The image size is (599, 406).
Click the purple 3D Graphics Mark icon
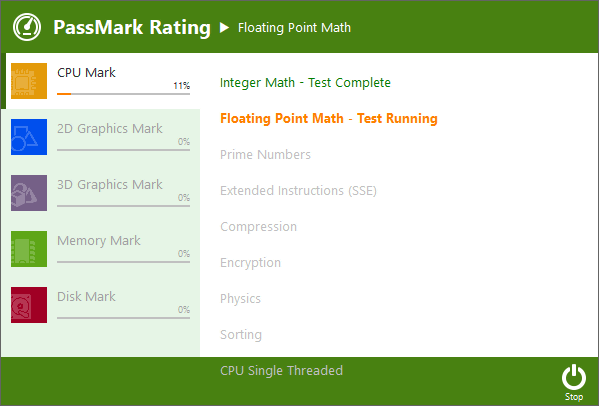(29, 193)
